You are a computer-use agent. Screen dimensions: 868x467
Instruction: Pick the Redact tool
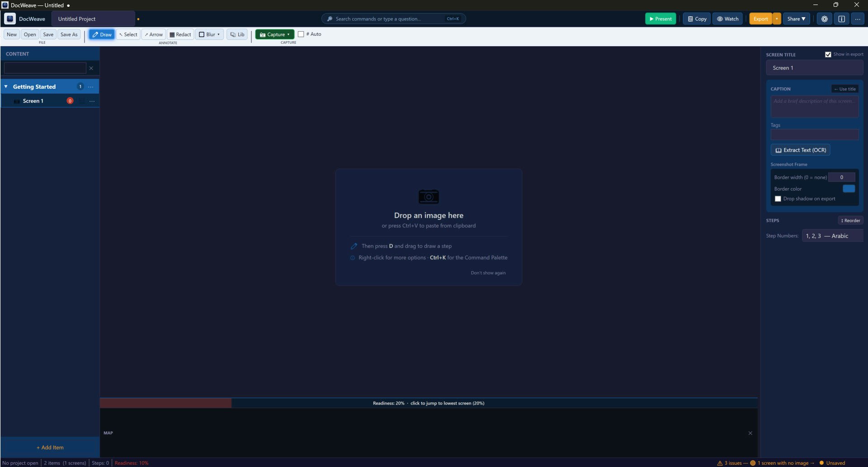pyautogui.click(x=180, y=34)
